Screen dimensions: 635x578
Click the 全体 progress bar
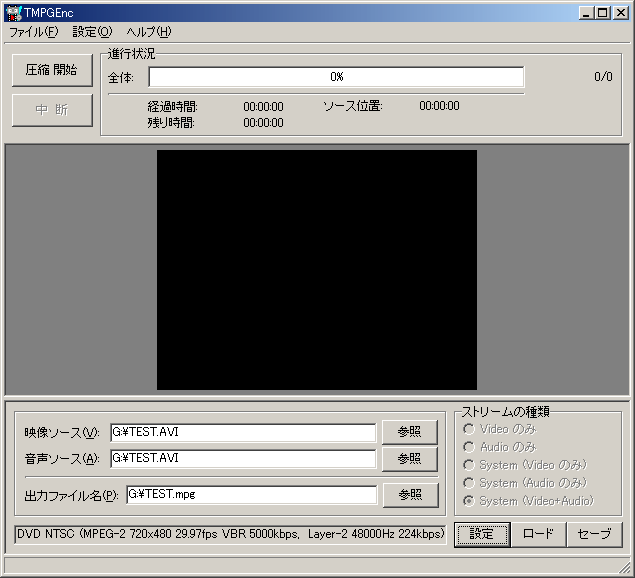336,77
